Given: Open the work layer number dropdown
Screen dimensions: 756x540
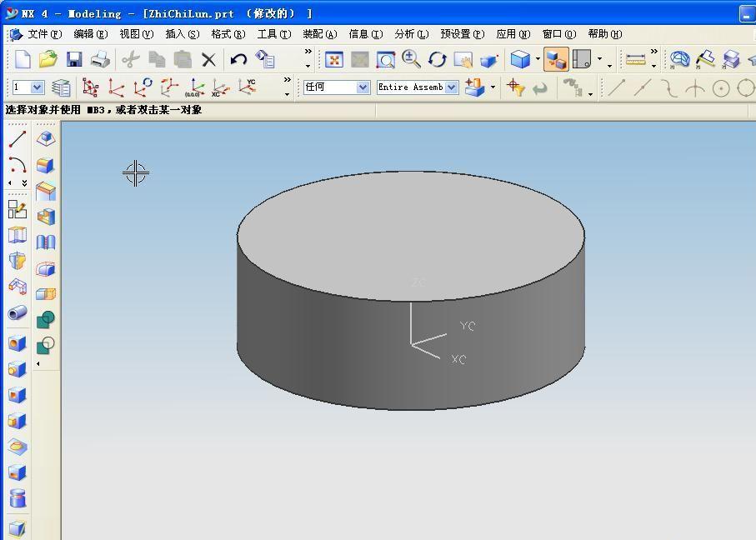Looking at the screenshot, I should click(37, 87).
